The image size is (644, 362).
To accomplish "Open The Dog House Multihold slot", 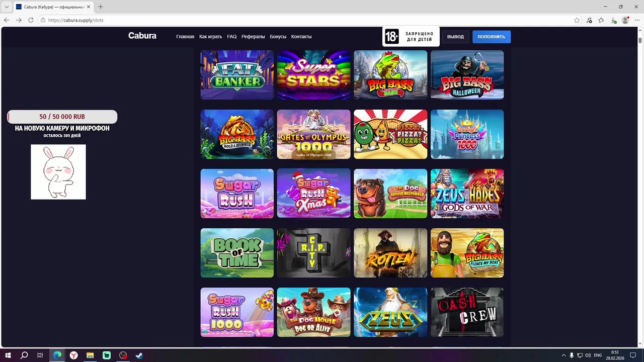I will pyautogui.click(x=390, y=194).
